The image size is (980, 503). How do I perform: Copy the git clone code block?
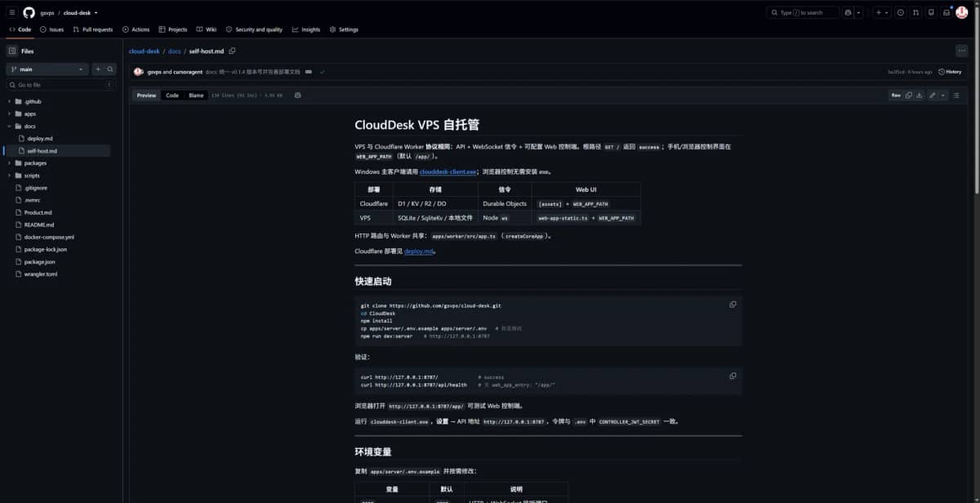tap(733, 304)
